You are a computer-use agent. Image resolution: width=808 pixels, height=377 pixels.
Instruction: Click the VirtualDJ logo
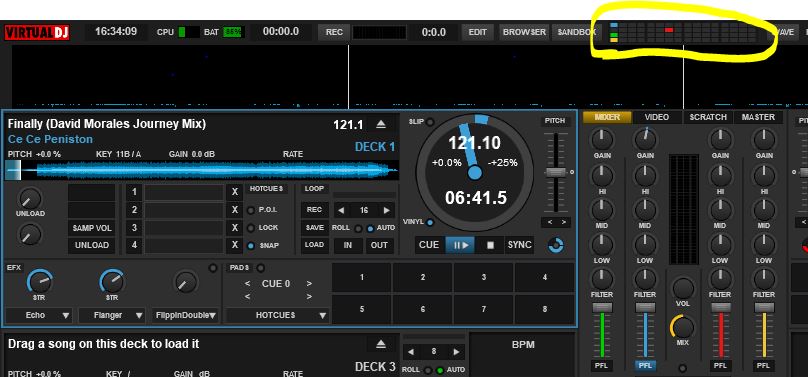37,32
